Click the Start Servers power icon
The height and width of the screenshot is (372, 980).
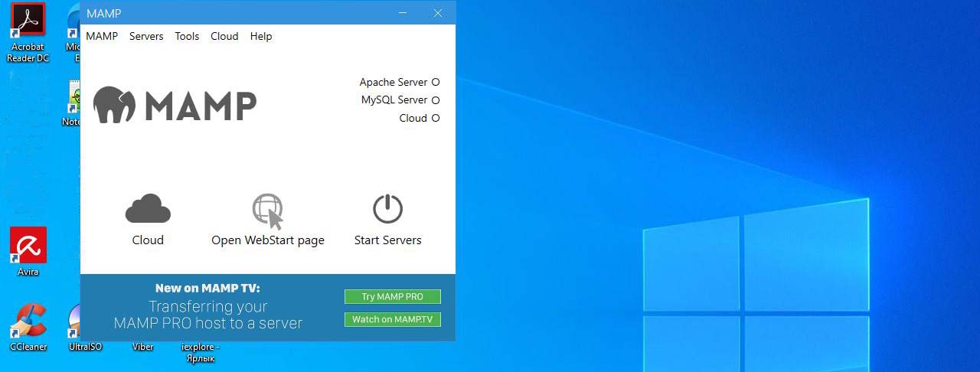(387, 209)
